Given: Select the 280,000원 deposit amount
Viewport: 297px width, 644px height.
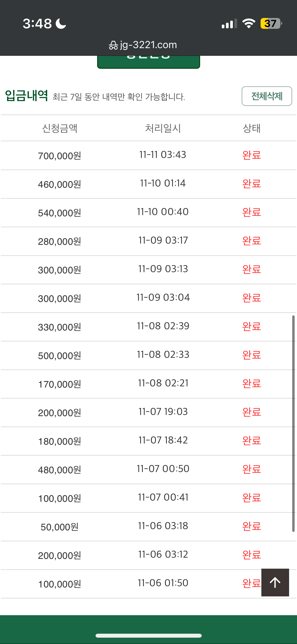Looking at the screenshot, I should [60, 241].
